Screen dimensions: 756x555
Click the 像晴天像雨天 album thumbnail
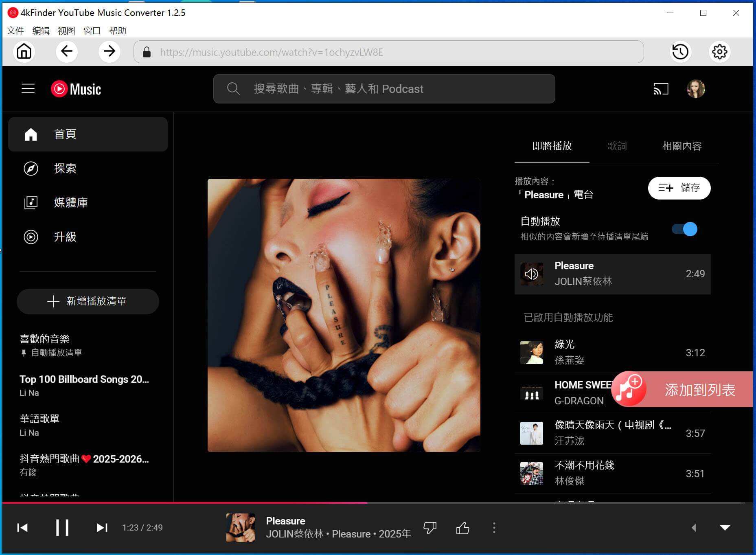click(x=532, y=433)
